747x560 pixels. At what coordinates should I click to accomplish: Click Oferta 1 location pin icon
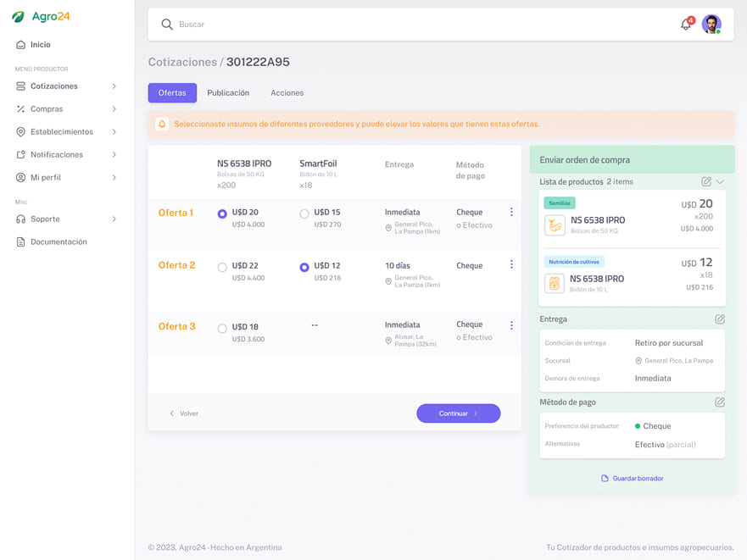[x=388, y=228]
